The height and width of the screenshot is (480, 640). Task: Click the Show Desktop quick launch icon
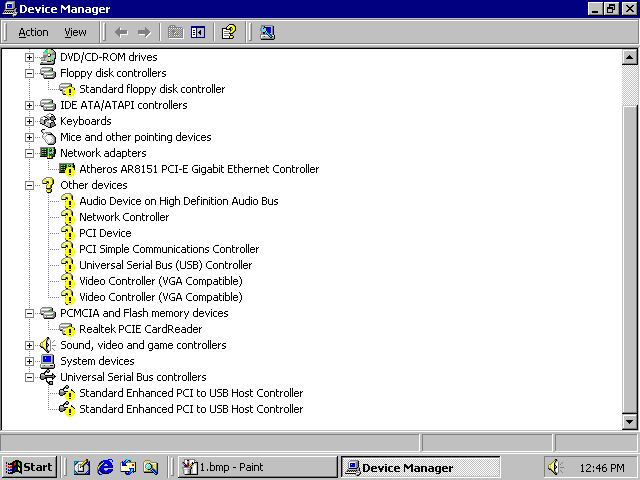point(82,467)
